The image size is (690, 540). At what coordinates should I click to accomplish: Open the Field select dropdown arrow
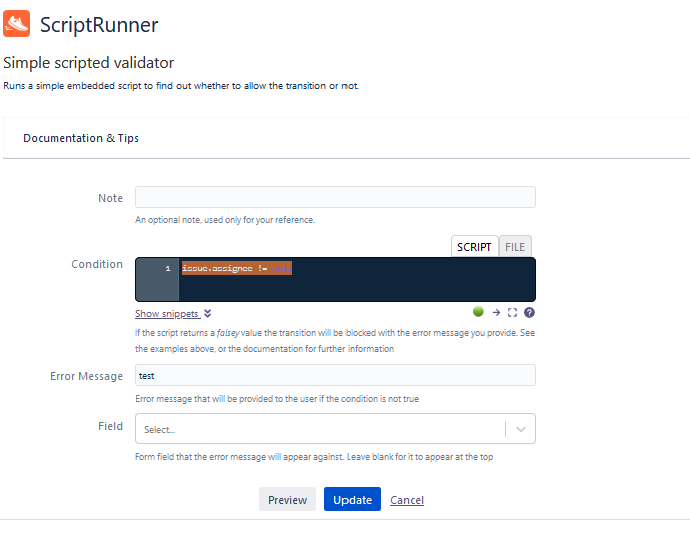521,429
